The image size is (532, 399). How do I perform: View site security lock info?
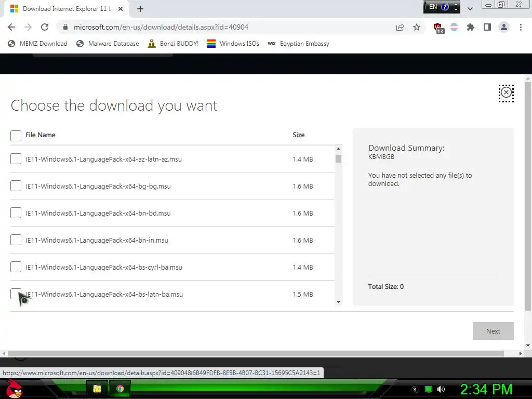click(x=65, y=27)
